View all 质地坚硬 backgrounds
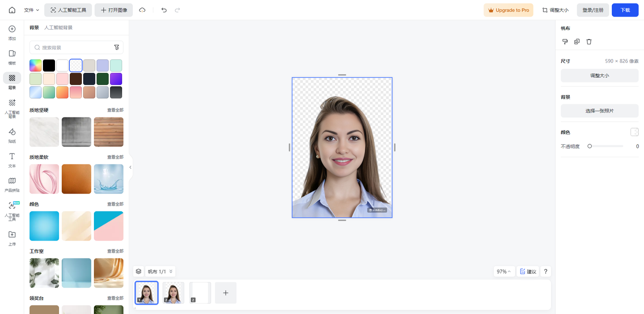 (115, 110)
